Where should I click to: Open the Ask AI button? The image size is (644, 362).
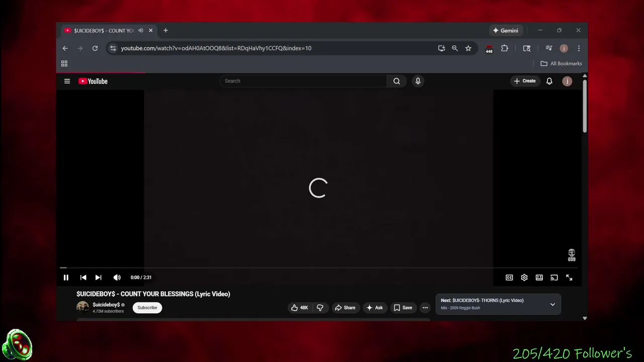coord(374,308)
